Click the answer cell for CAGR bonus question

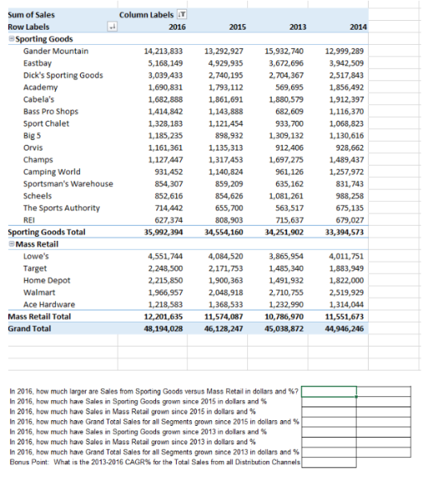[329, 463]
